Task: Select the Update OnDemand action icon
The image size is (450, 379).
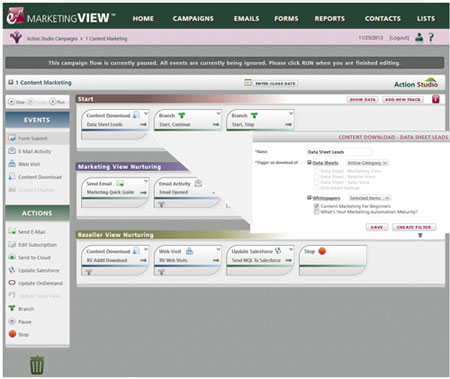Action: point(12,283)
